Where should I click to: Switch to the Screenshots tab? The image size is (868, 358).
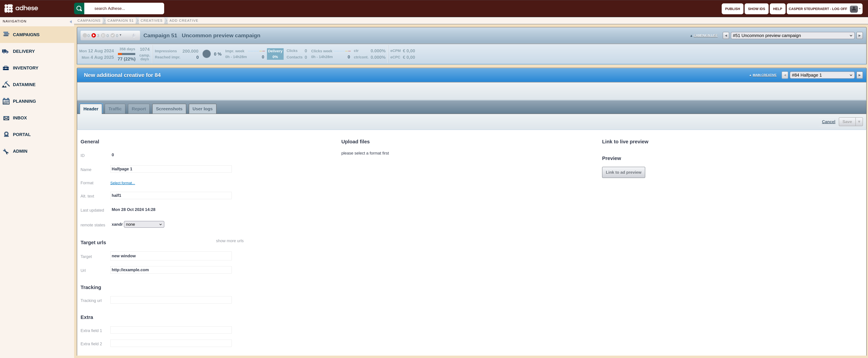(169, 109)
